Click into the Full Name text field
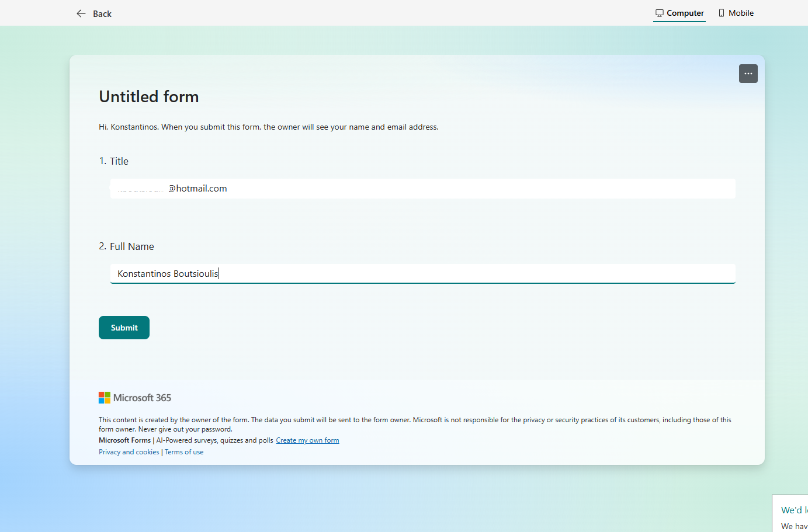The width and height of the screenshot is (808, 532). [422, 274]
